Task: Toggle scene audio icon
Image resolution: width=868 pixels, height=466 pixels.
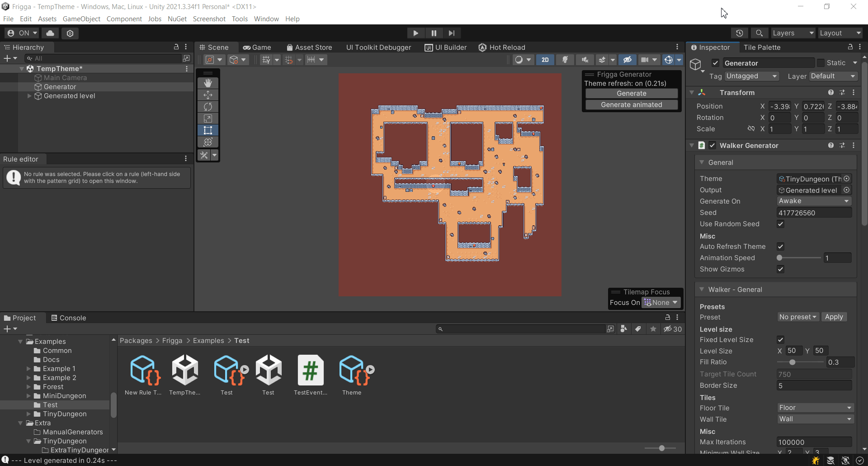Action: click(x=585, y=60)
